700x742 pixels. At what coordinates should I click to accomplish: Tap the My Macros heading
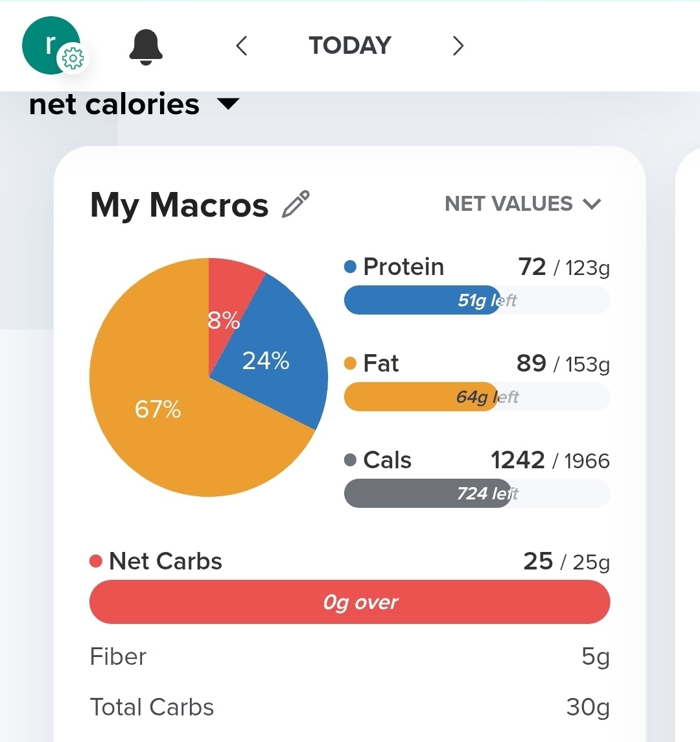[x=179, y=205]
